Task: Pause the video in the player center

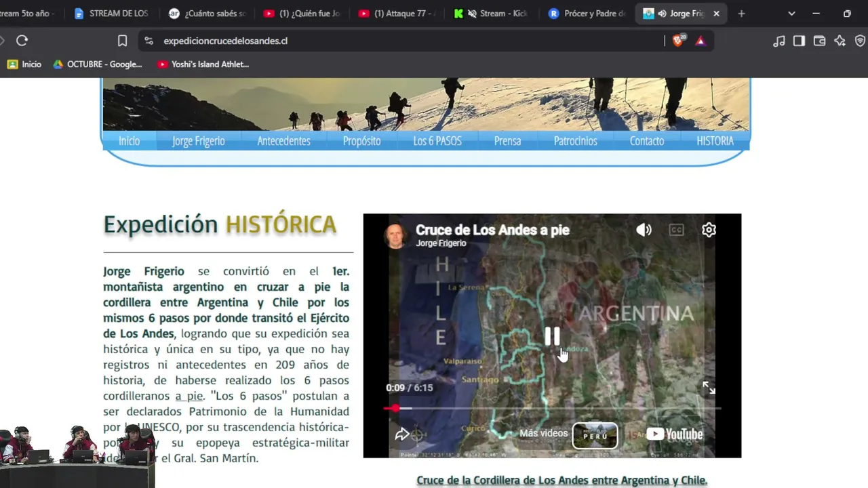Action: (552, 336)
